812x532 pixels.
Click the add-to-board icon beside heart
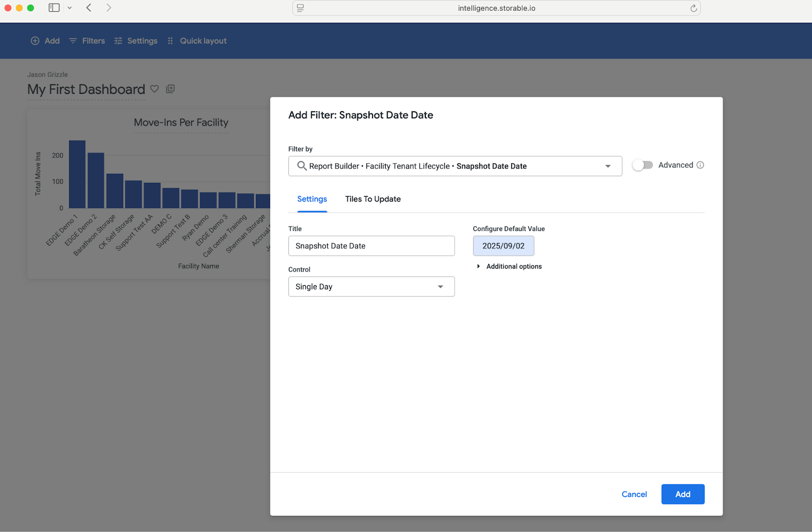tap(171, 89)
